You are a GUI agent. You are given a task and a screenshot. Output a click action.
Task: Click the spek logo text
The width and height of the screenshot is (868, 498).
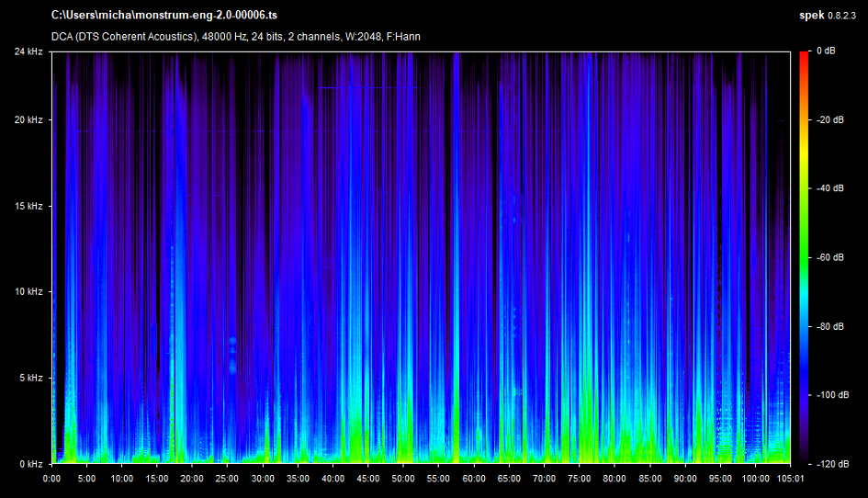coord(811,16)
